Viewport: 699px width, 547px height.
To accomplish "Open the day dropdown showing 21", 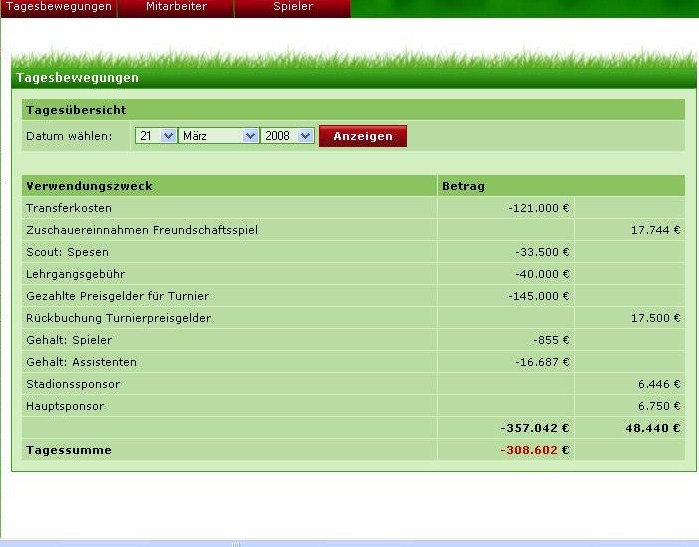I will pos(156,136).
